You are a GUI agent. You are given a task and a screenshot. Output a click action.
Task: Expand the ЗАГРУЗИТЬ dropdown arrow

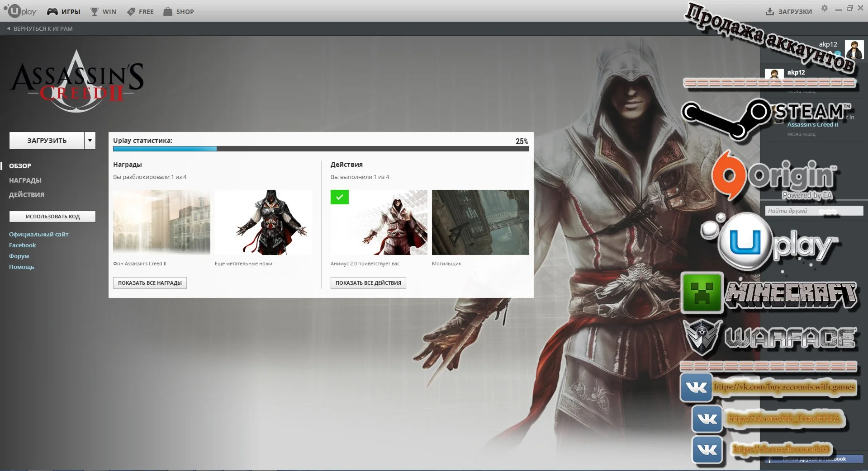coord(90,140)
